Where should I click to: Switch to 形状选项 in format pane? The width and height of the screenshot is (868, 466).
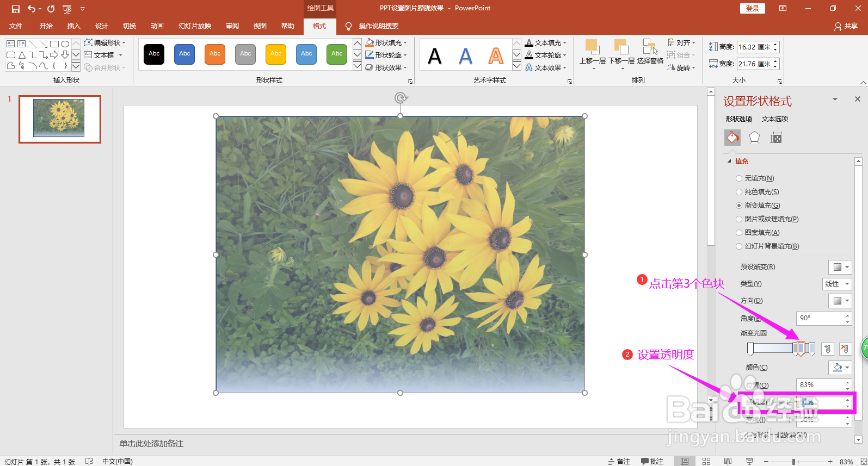[738, 119]
